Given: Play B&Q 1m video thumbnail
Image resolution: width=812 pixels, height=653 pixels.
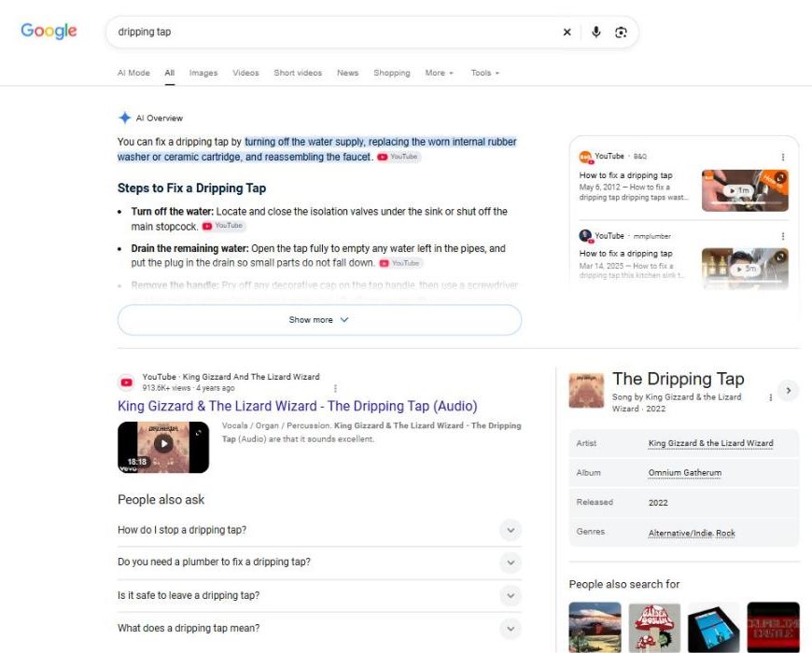Looking at the screenshot, I should tap(745, 190).
